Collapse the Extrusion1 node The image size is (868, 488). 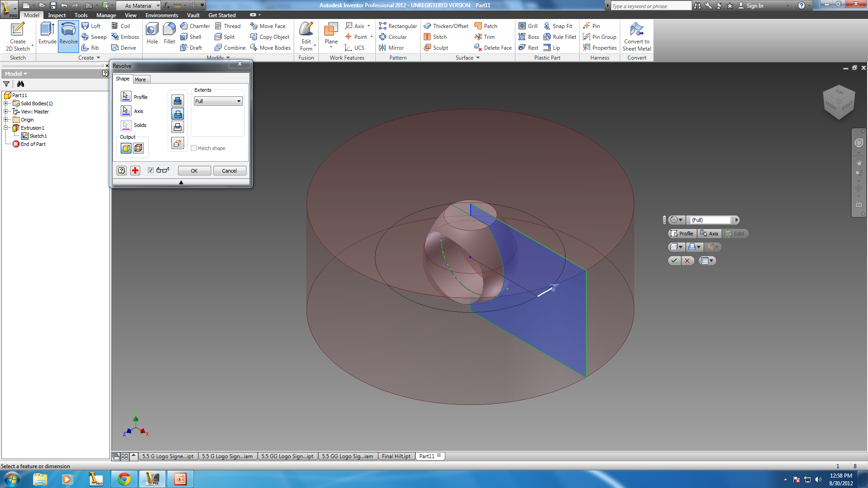pyautogui.click(x=6, y=128)
